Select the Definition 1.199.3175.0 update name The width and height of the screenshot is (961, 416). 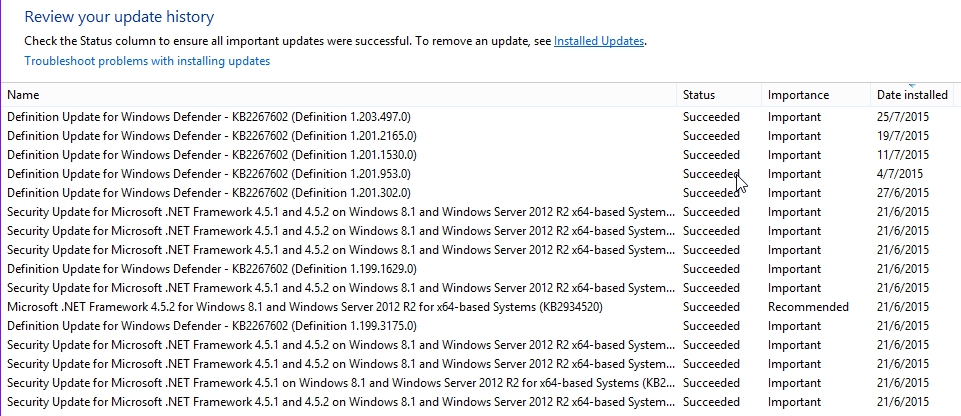point(211,325)
